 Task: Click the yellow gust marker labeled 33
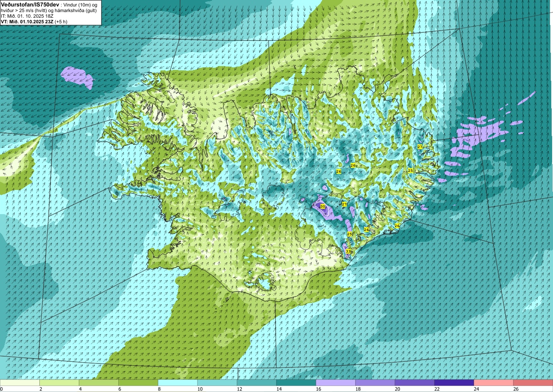(x=348, y=251)
